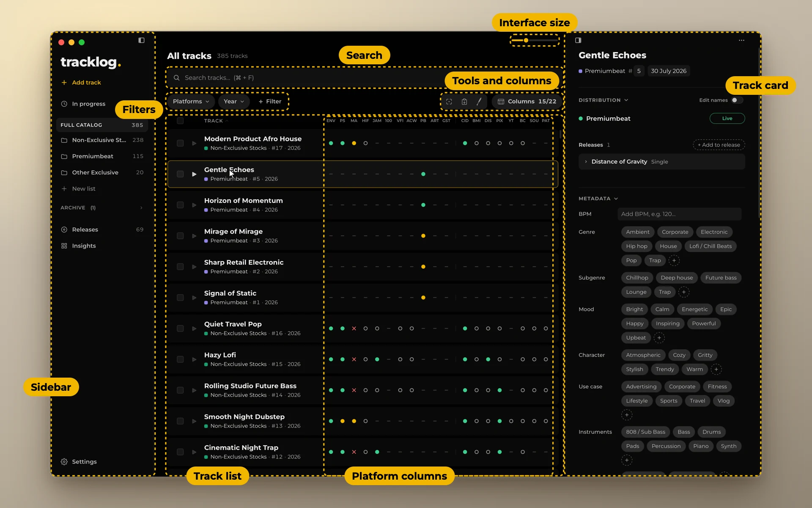Add a new Subgenre tag with plus
The height and width of the screenshot is (508, 812).
pos(684,292)
